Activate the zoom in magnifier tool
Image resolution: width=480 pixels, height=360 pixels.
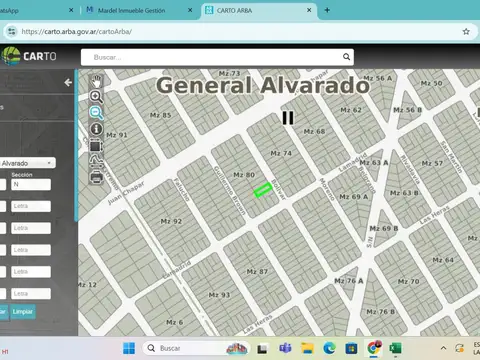[96, 97]
